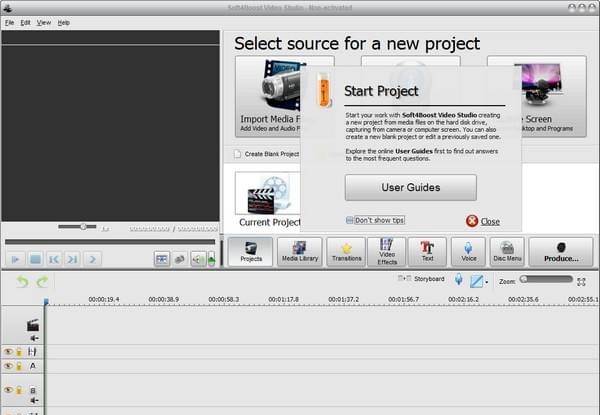
Task: Jump to previous frame button
Action: pos(54,259)
